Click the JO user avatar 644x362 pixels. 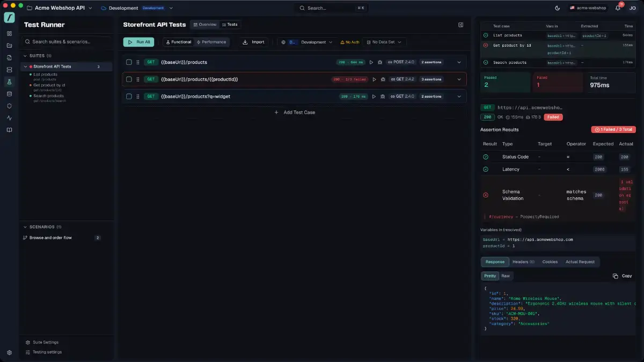632,8
